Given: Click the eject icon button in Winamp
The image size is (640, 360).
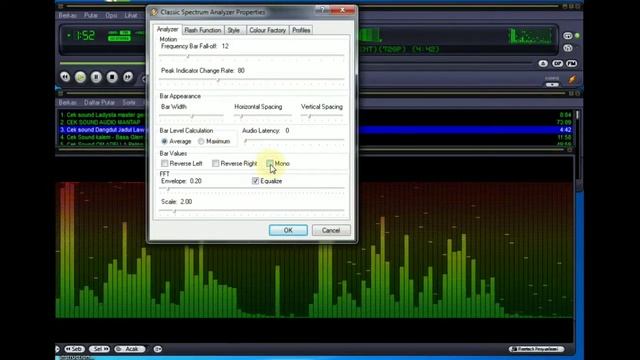Looking at the screenshot, I should [x=543, y=63].
